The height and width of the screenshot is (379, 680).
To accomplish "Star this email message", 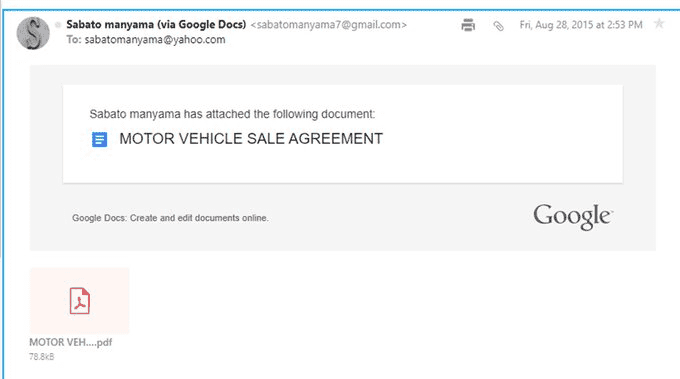I will click(x=659, y=23).
